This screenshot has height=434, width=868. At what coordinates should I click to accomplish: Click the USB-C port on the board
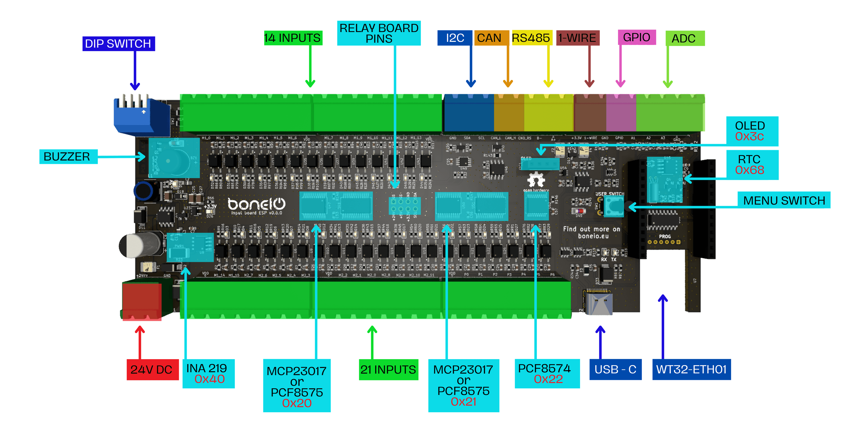[599, 303]
